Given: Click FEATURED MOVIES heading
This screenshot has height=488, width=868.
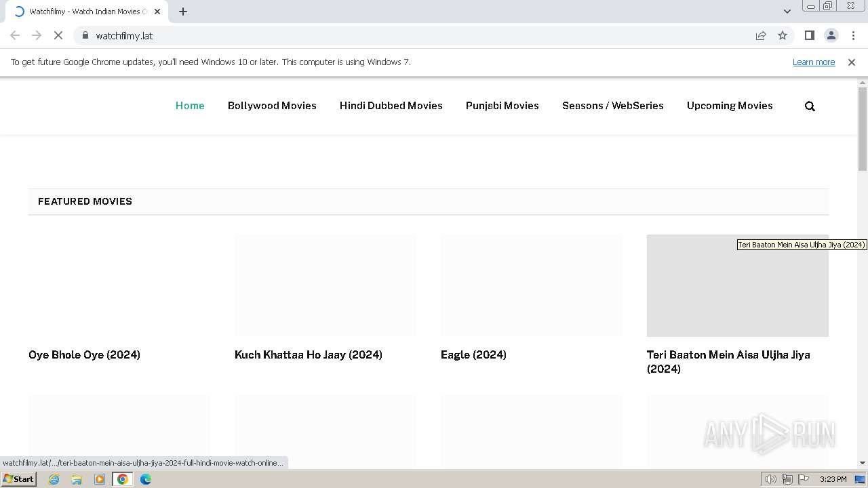Looking at the screenshot, I should [x=85, y=201].
